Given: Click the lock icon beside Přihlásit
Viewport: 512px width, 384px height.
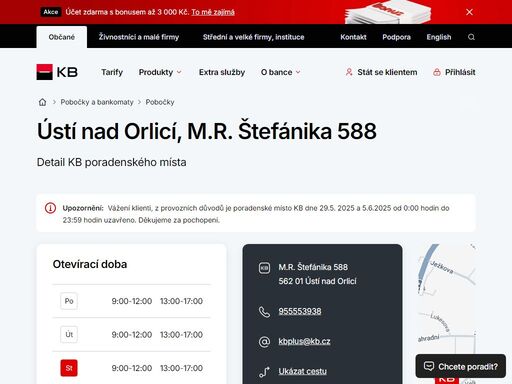Looking at the screenshot, I should pyautogui.click(x=437, y=72).
